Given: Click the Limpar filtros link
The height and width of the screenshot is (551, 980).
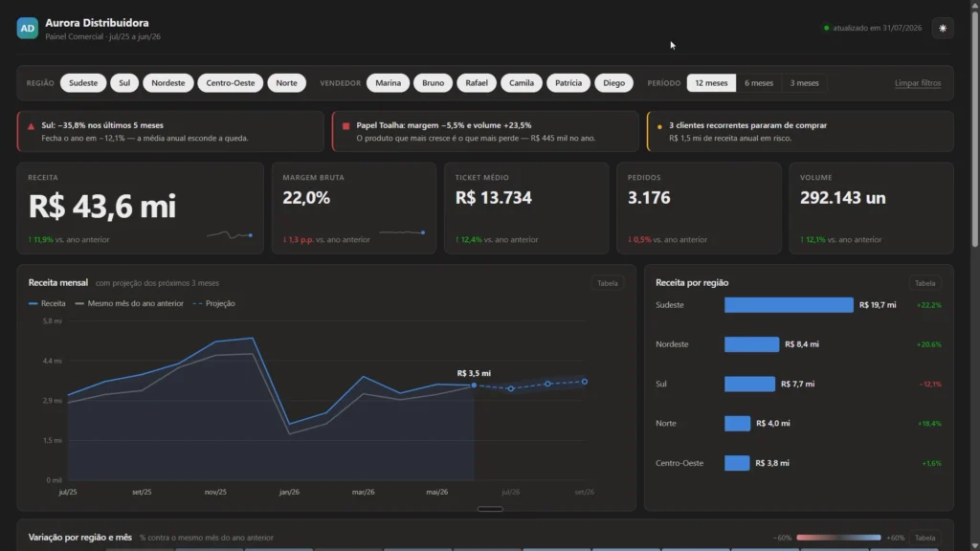Looking at the screenshot, I should pyautogui.click(x=918, y=83).
